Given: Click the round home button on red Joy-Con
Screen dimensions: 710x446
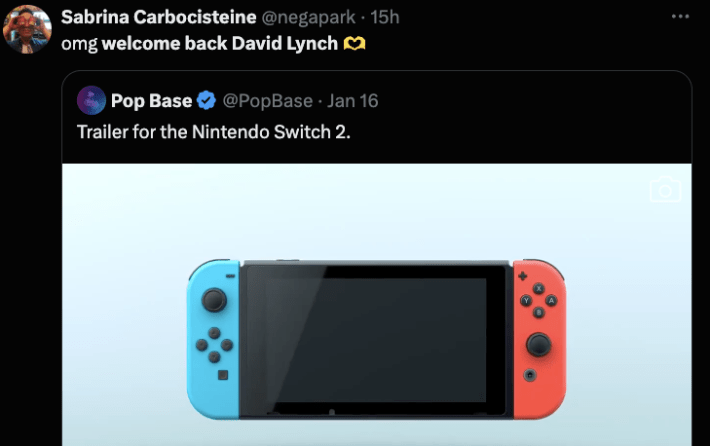Looking at the screenshot, I should [529, 375].
